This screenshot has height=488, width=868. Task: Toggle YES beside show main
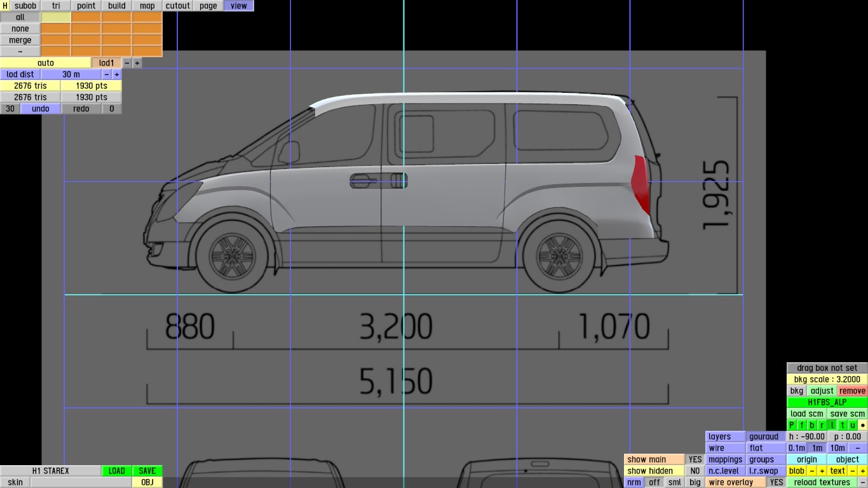coord(695,459)
